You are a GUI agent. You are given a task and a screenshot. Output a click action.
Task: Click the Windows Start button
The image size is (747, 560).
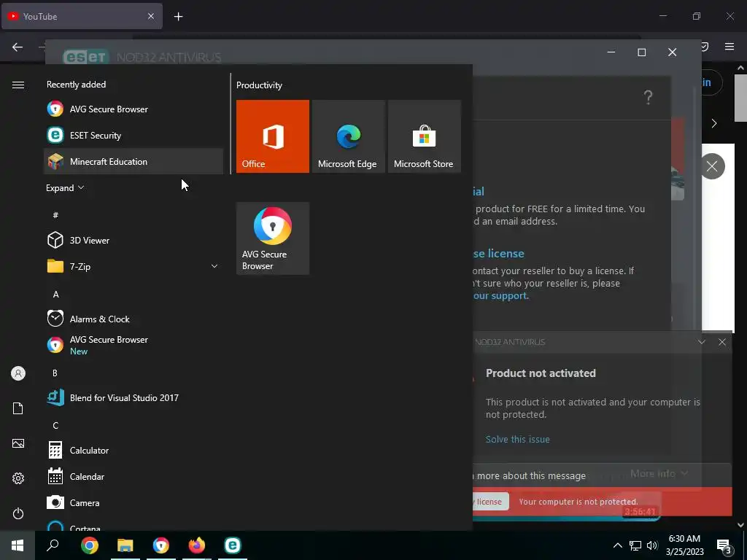[18, 545]
